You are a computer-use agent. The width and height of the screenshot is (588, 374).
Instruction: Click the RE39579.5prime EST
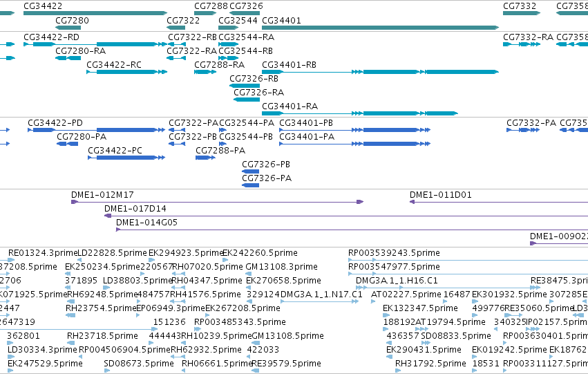point(256,371)
